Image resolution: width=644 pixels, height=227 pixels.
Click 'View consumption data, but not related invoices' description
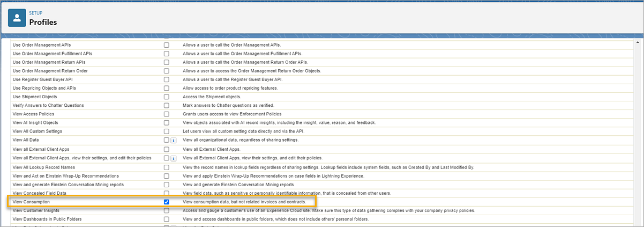[244, 202]
